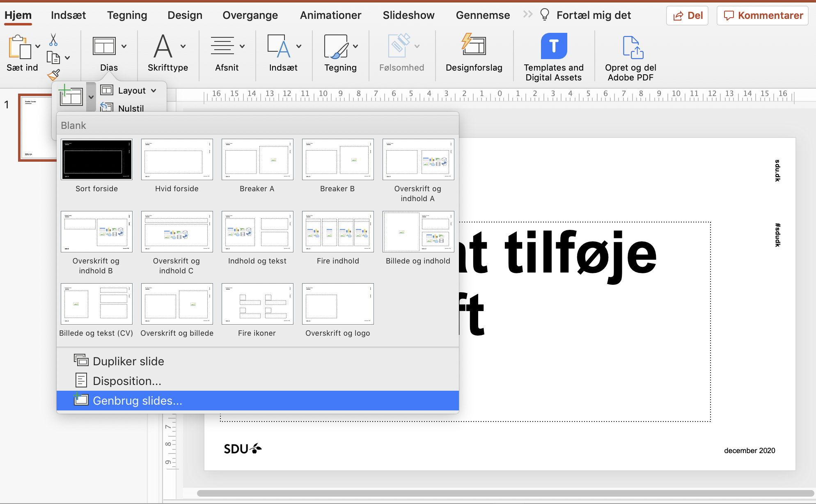Click the Copy icon

click(53, 58)
